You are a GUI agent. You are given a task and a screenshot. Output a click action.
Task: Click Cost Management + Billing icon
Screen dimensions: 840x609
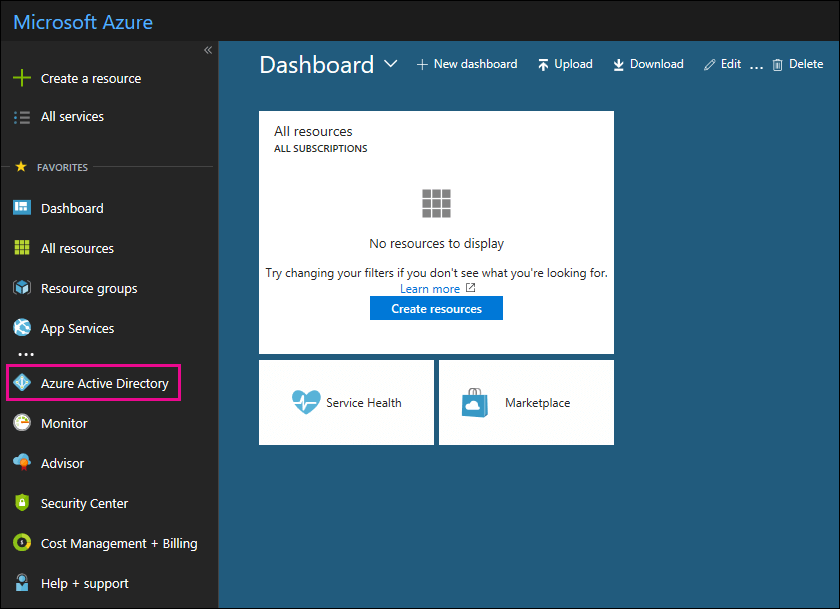pyautogui.click(x=22, y=544)
